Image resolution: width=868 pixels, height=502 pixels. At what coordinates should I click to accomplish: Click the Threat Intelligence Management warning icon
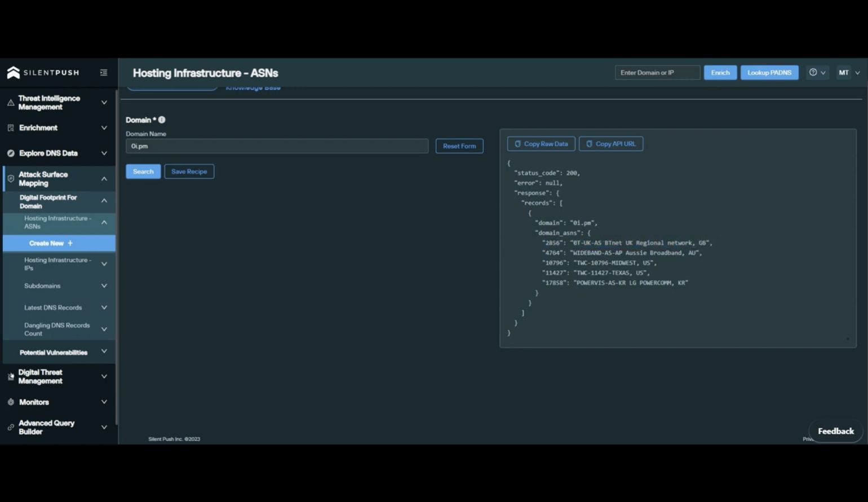point(10,103)
